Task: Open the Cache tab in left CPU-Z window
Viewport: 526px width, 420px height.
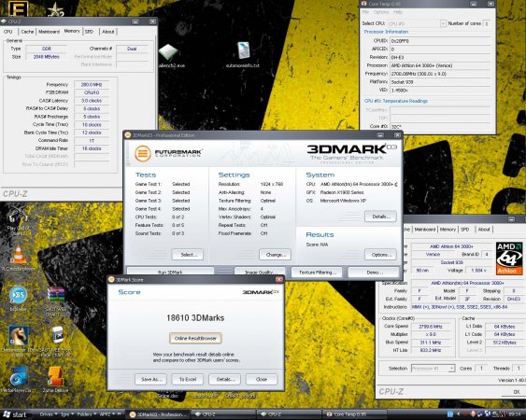Action: (27, 32)
